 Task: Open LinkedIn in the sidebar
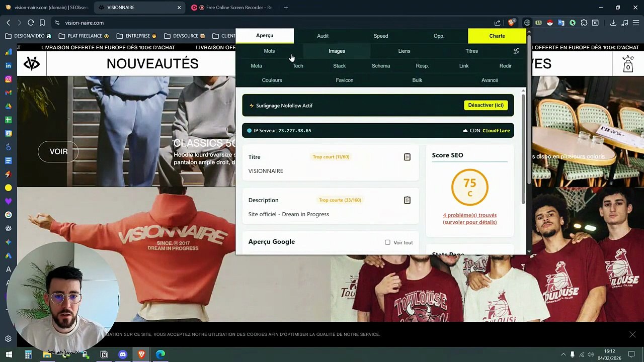coord(8,65)
